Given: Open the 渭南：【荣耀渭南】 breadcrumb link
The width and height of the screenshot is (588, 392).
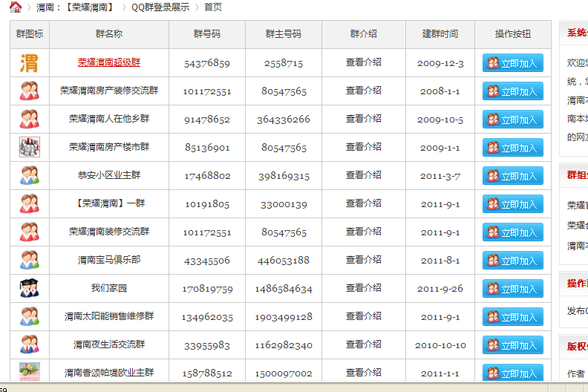Looking at the screenshot, I should click(76, 7).
